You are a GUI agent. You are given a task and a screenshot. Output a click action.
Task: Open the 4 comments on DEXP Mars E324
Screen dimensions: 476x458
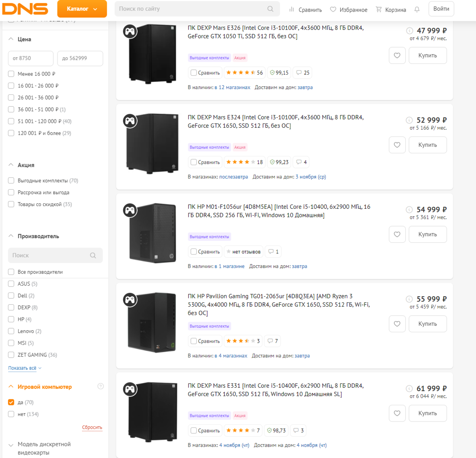point(301,162)
